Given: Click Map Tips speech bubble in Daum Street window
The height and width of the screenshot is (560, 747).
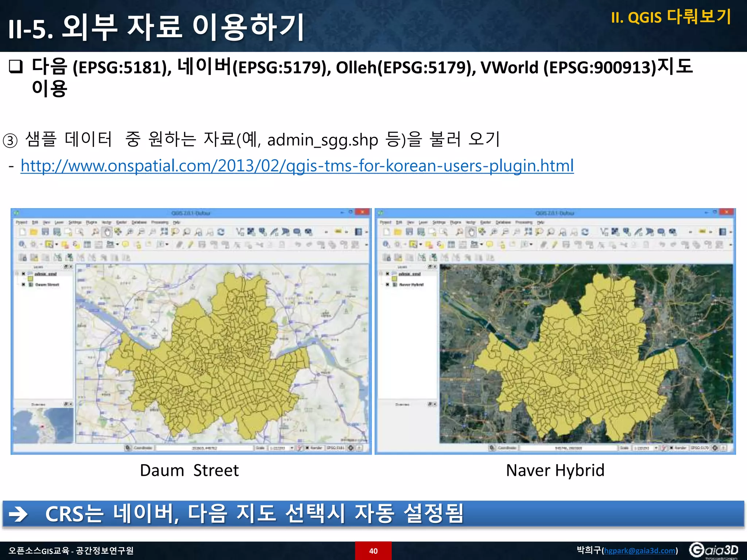Looking at the screenshot, I should point(125,245).
